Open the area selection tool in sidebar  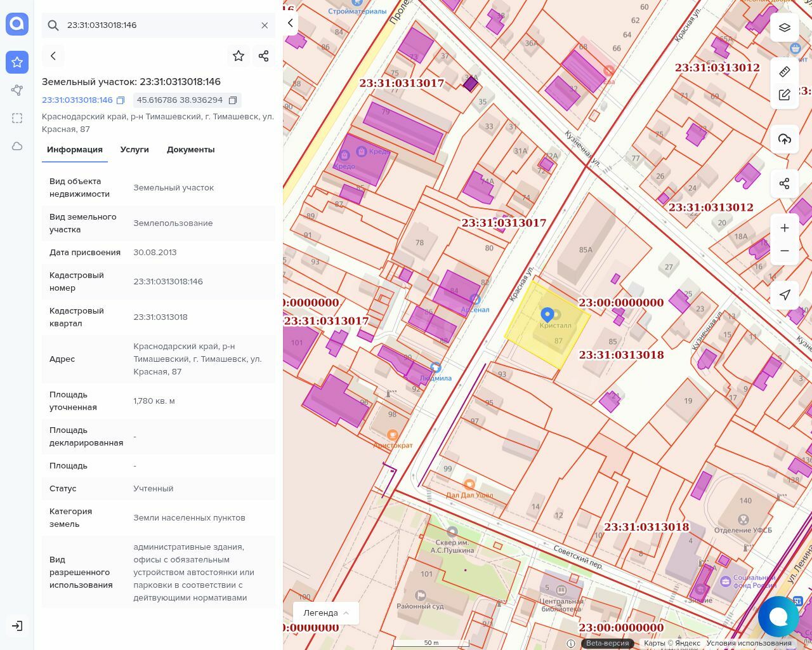coord(17,118)
